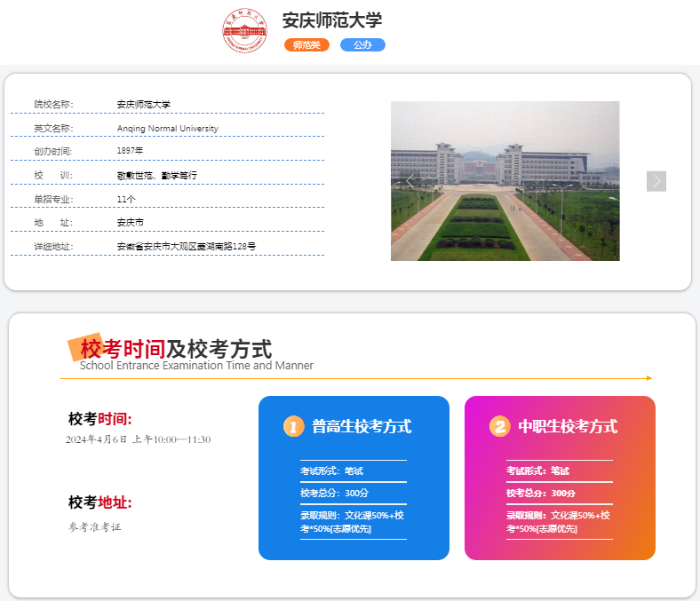Click the 校考时间: label
The image size is (700, 601).
(100, 419)
